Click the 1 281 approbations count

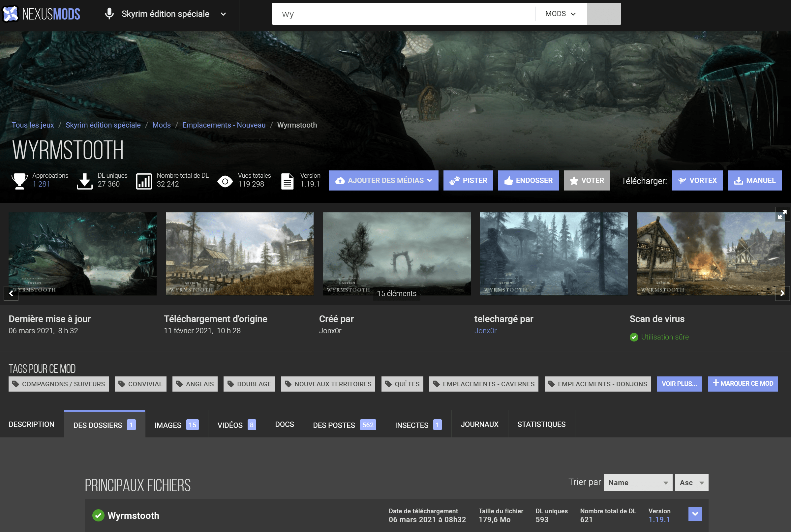pyautogui.click(x=42, y=184)
